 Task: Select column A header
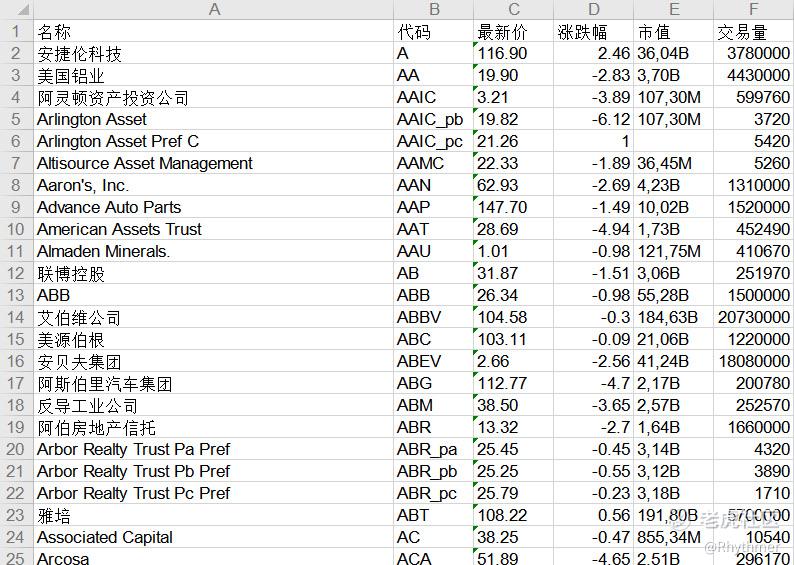click(213, 10)
